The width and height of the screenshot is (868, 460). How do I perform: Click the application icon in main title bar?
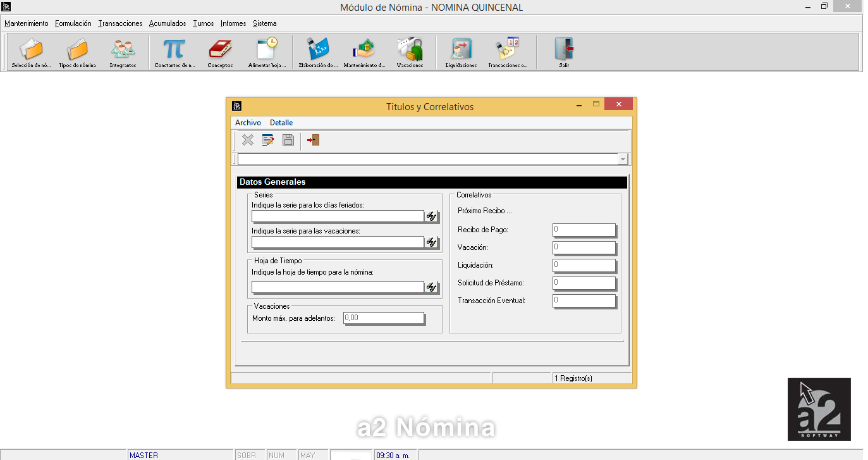coord(6,7)
